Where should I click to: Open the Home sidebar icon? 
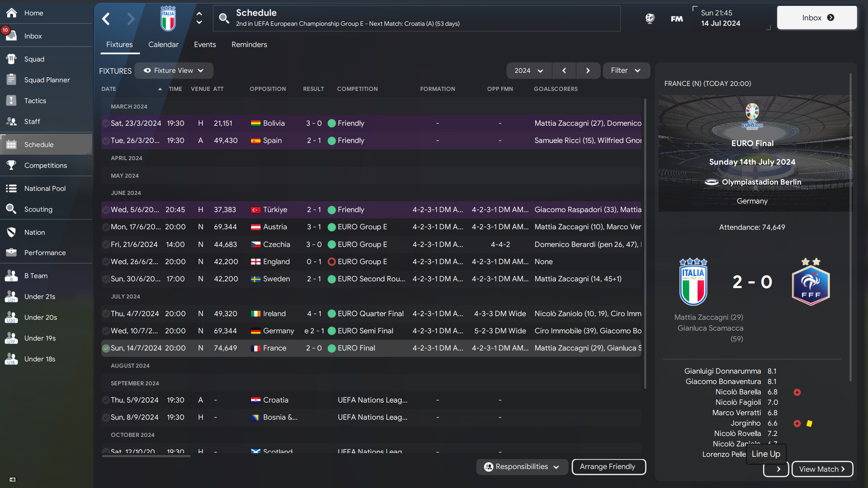click(x=12, y=13)
